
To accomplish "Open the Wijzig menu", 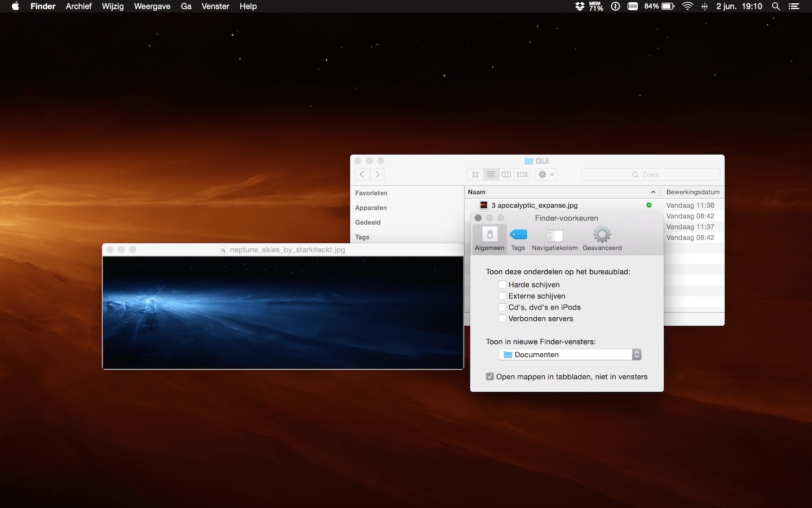I will click(113, 6).
